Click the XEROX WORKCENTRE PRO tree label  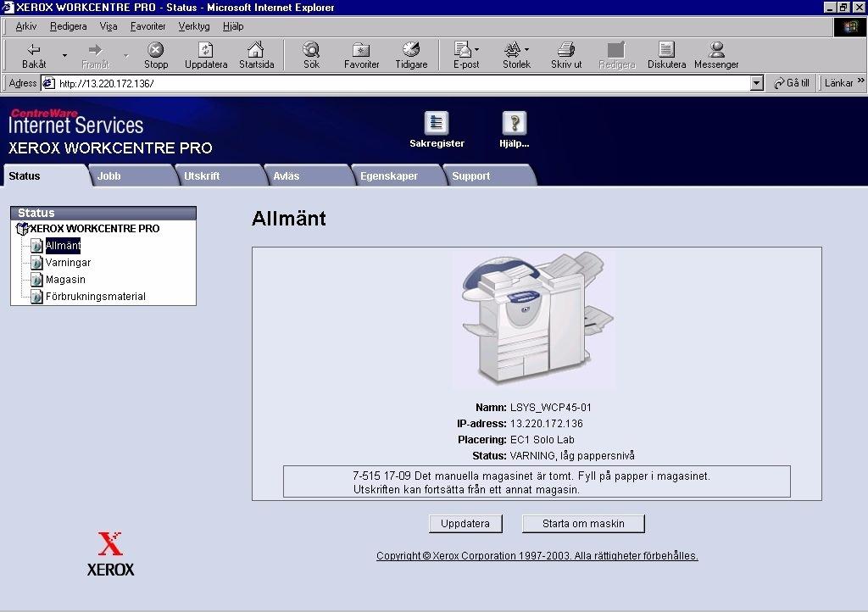[x=95, y=229]
